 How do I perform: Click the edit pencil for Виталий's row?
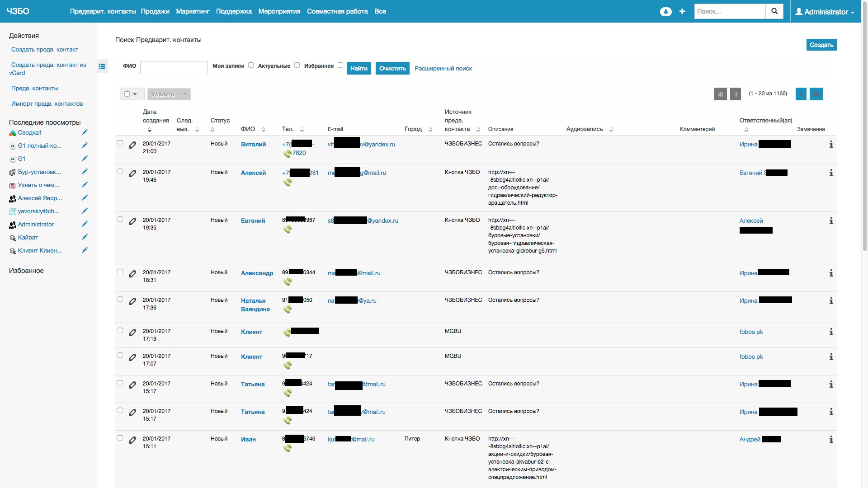[132, 145]
